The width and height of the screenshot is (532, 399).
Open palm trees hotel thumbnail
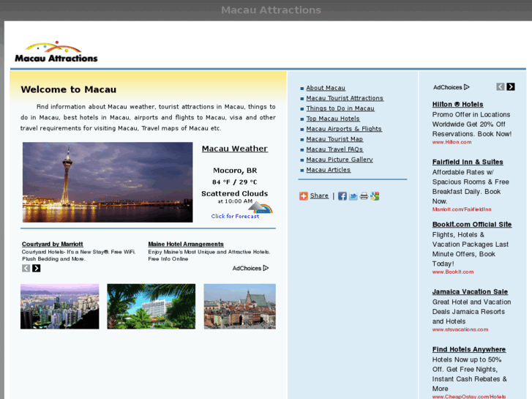(151, 306)
